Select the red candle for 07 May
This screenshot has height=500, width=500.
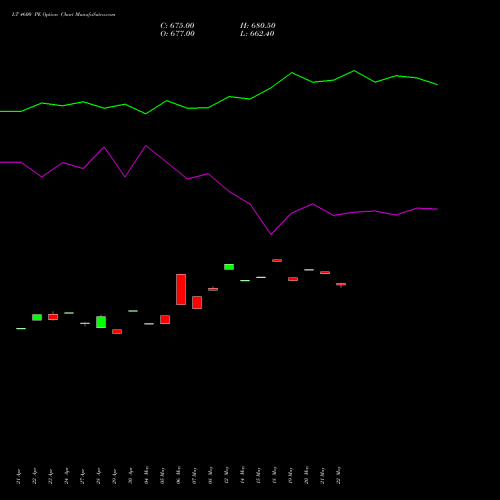click(x=197, y=302)
